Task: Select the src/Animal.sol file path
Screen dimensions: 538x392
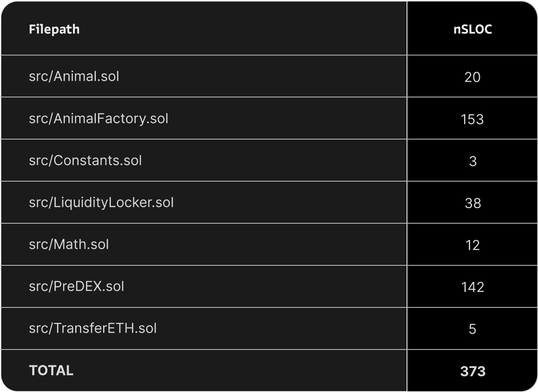Action: 74,76
